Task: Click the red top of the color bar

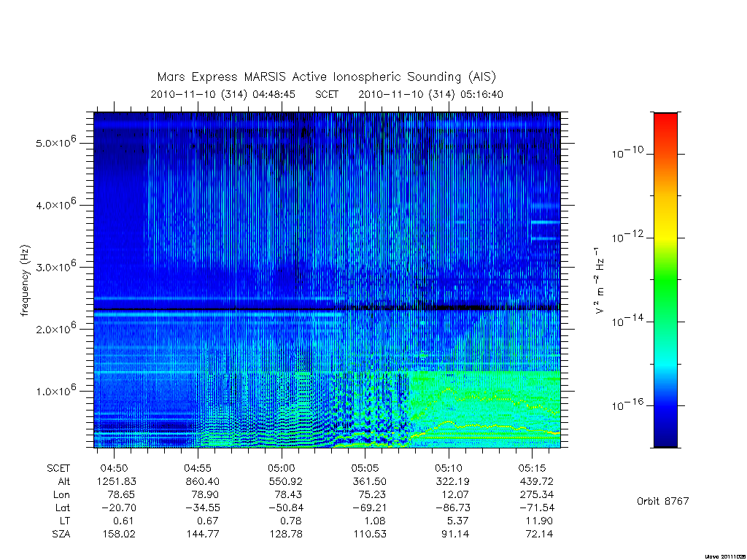Action: tap(665, 119)
